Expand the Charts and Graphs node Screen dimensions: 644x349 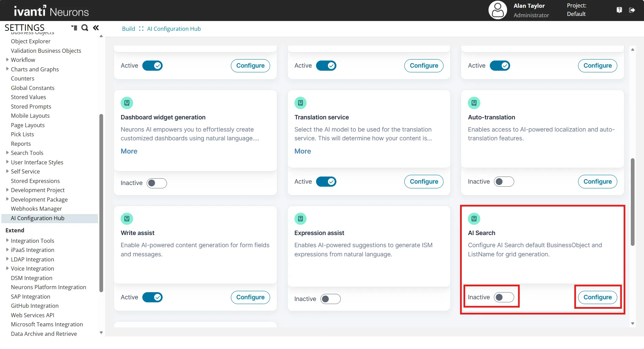pos(7,69)
